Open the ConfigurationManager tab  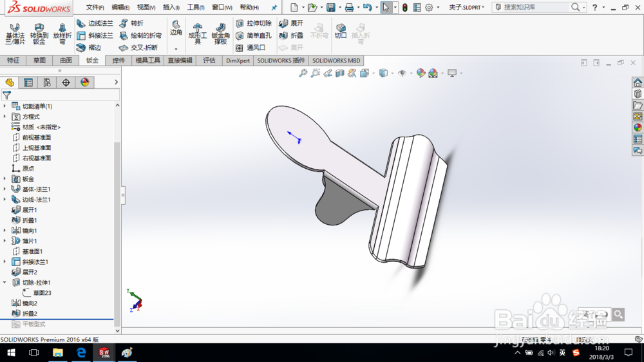(47, 82)
